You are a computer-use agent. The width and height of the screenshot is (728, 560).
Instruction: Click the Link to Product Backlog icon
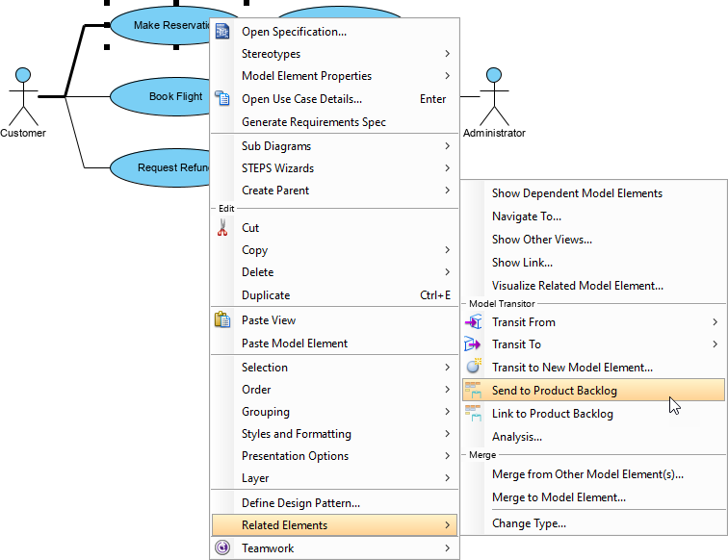(x=473, y=413)
